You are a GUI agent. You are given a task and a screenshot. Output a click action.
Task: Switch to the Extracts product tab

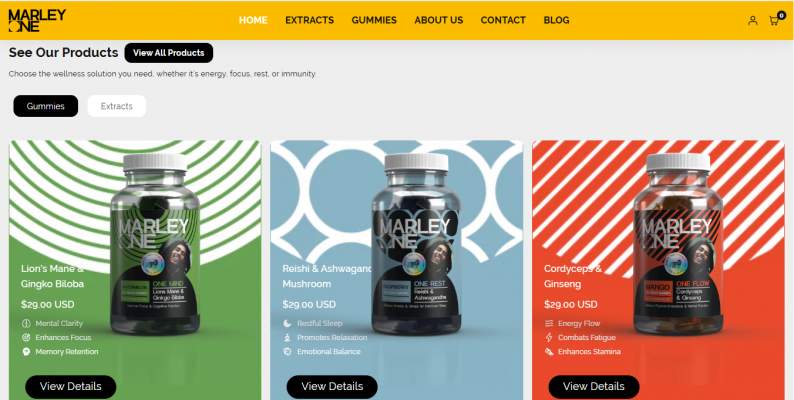(116, 106)
